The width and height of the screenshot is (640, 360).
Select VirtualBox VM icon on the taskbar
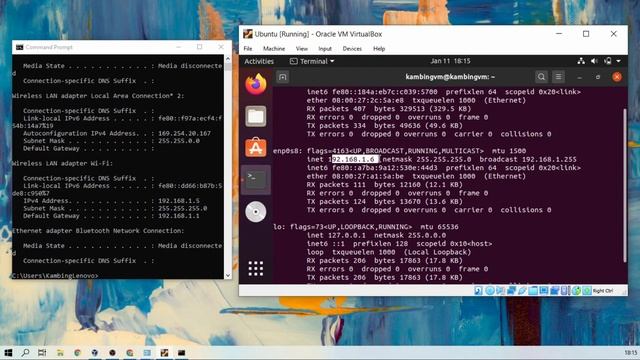click(x=164, y=353)
